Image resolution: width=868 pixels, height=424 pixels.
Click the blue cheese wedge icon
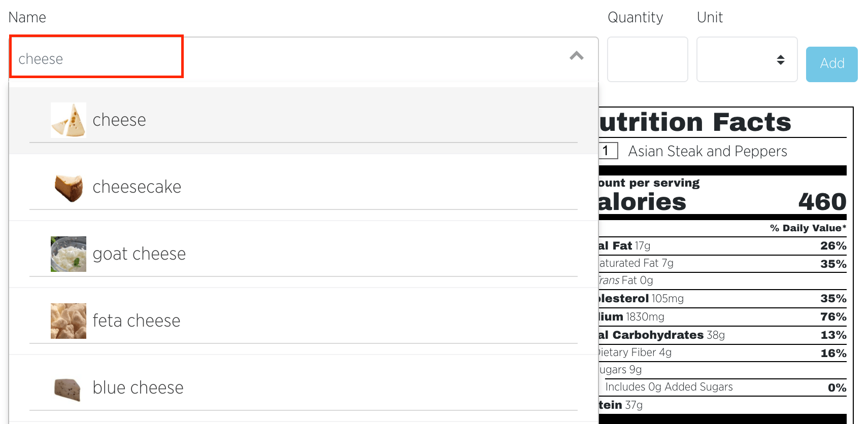(69, 388)
